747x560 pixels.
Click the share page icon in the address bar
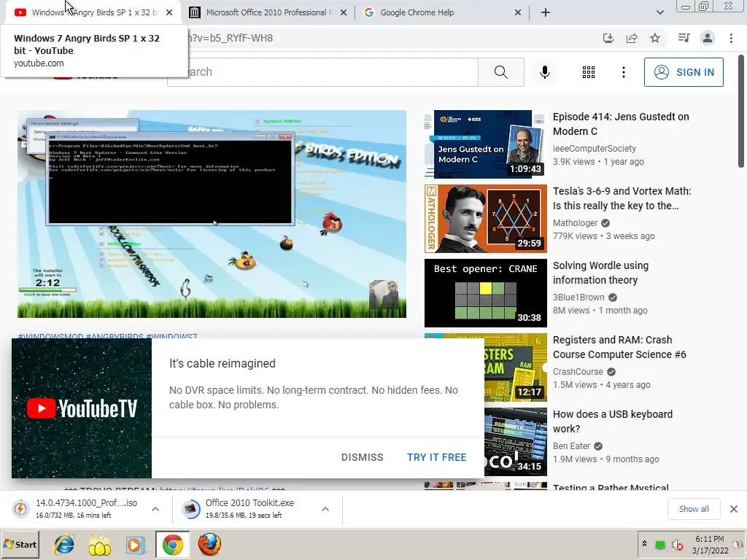click(632, 38)
